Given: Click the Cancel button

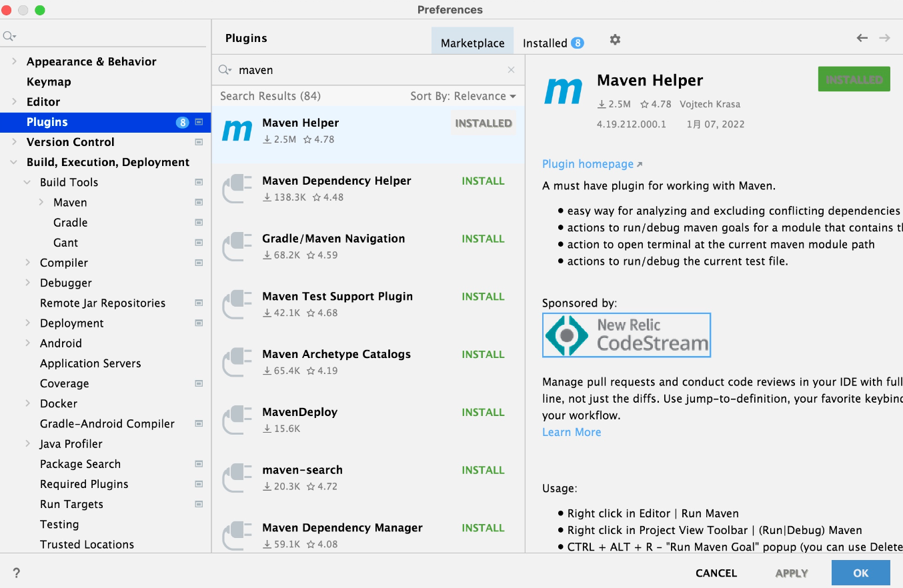Looking at the screenshot, I should 716,573.
